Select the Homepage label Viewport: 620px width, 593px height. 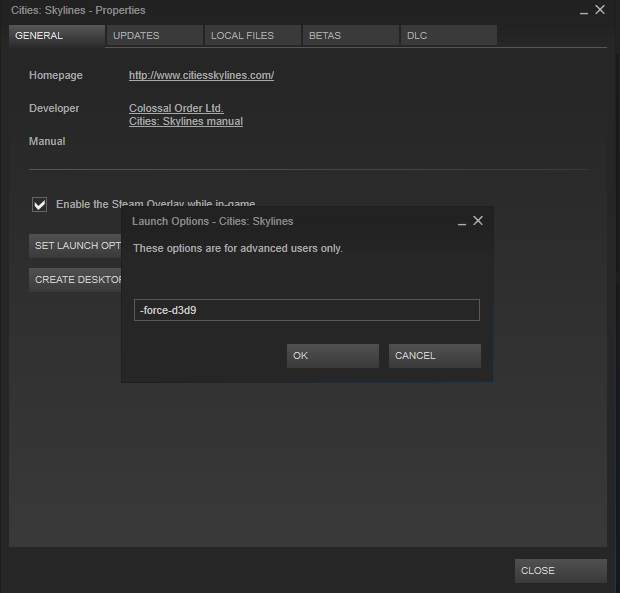point(56,76)
